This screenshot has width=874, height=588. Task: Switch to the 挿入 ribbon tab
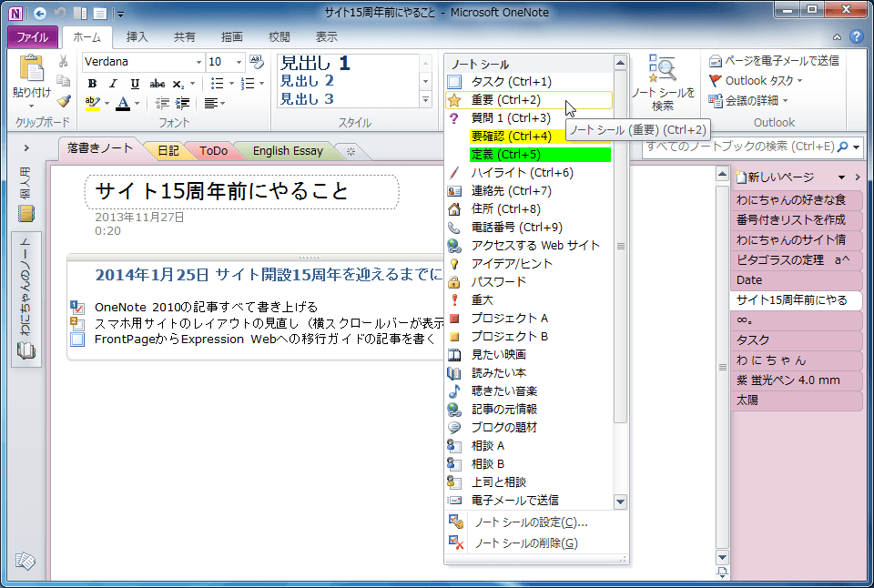pyautogui.click(x=137, y=36)
